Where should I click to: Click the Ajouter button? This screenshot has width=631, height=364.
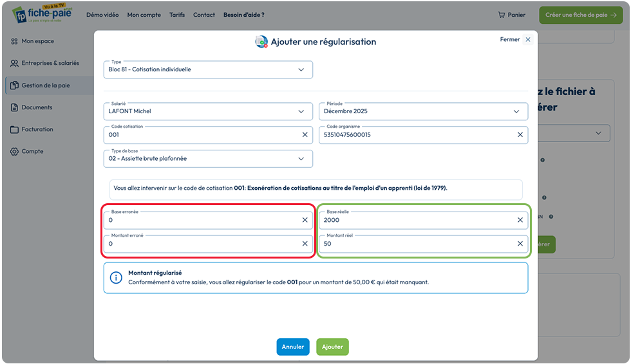332,347
